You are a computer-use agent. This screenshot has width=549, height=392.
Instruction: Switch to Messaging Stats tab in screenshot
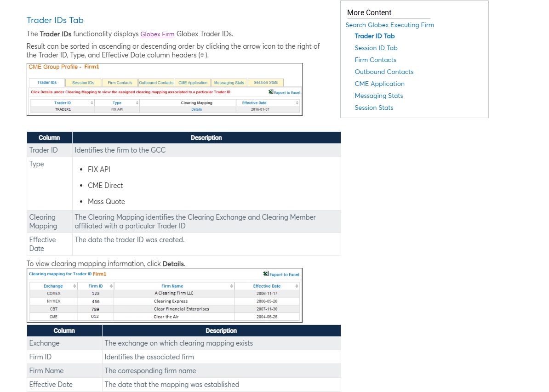229,83
